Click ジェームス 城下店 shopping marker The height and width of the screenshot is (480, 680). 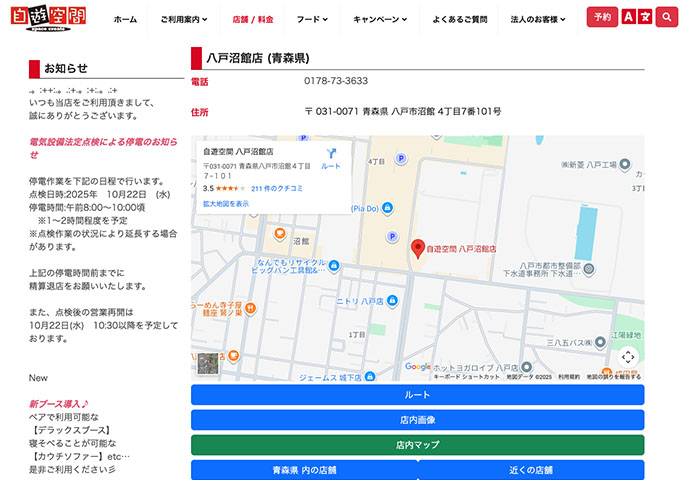369,376
